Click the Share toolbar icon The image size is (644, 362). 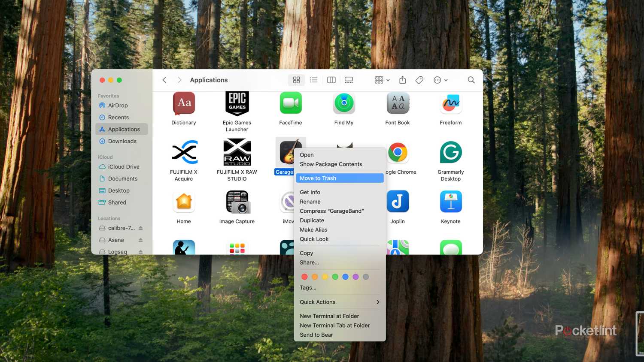[x=402, y=80]
